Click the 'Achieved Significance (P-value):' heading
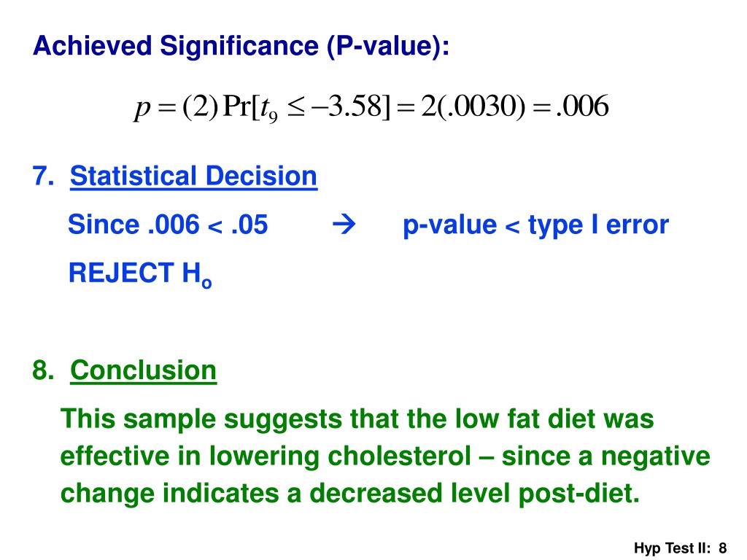Viewport: 747px width, 560px height. coord(241,46)
